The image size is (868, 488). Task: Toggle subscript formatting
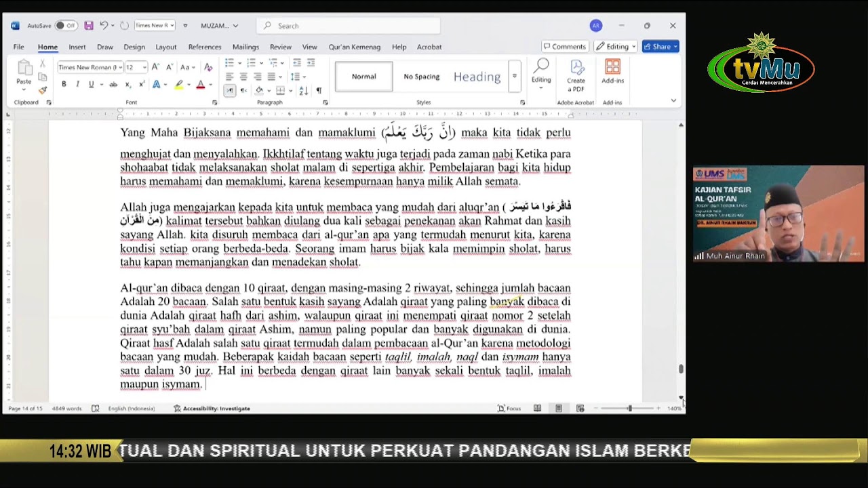[127, 85]
